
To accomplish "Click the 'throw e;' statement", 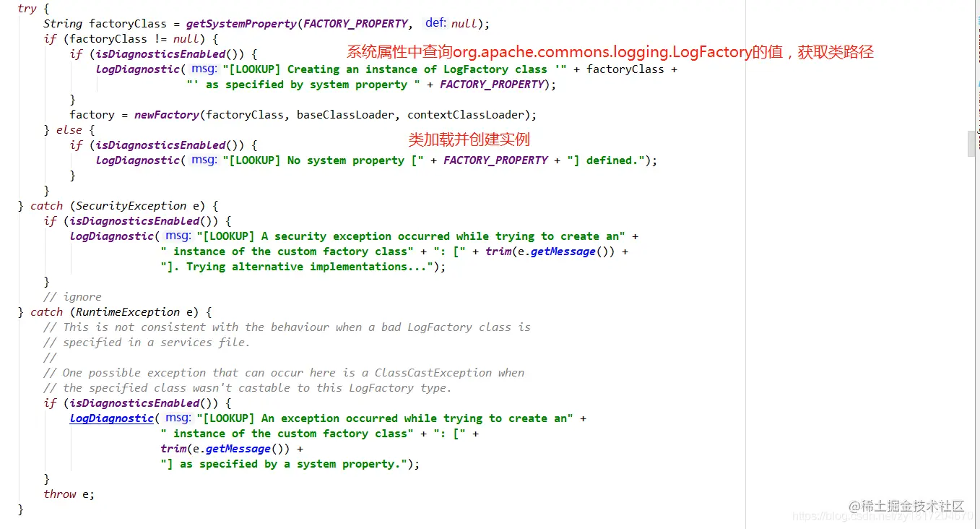I will [x=69, y=494].
